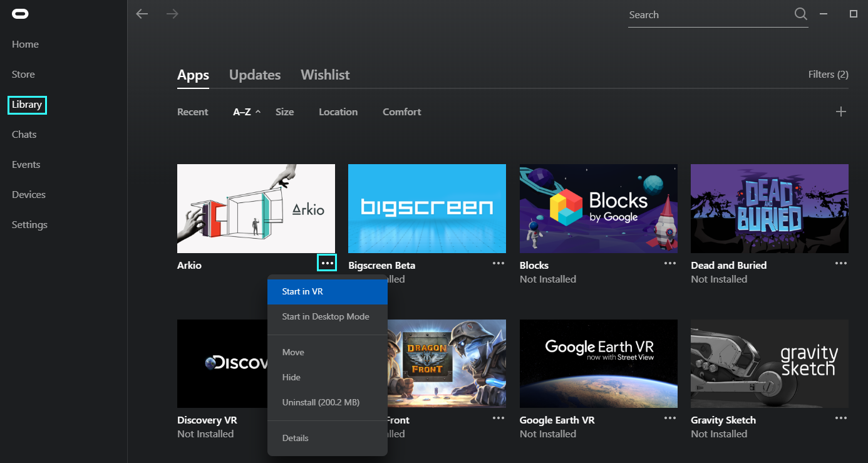Switch to the Updates tab
This screenshot has height=463, width=868.
pos(255,75)
